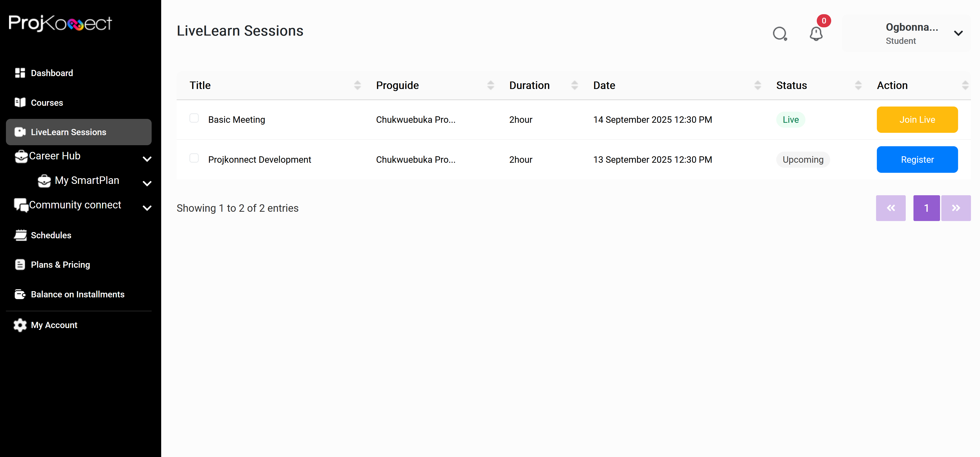Click the search magnifier icon
Image resolution: width=980 pixels, height=457 pixels.
(x=780, y=34)
